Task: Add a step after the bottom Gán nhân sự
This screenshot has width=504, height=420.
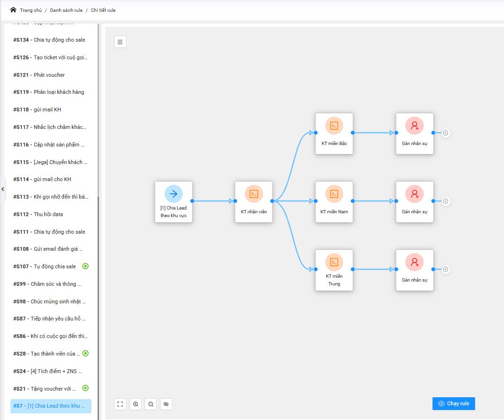Action: coord(445,269)
